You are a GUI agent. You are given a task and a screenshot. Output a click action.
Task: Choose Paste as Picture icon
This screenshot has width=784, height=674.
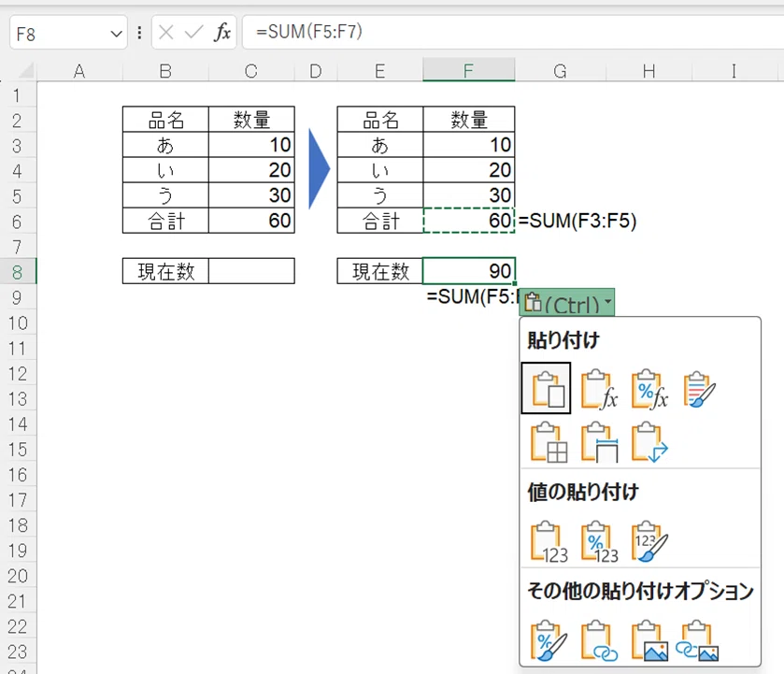tap(649, 640)
